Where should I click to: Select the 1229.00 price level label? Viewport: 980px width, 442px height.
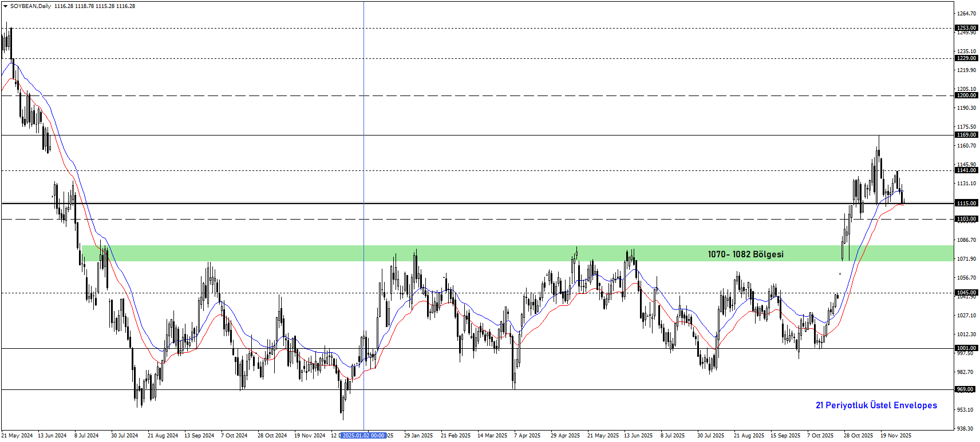tap(966, 58)
